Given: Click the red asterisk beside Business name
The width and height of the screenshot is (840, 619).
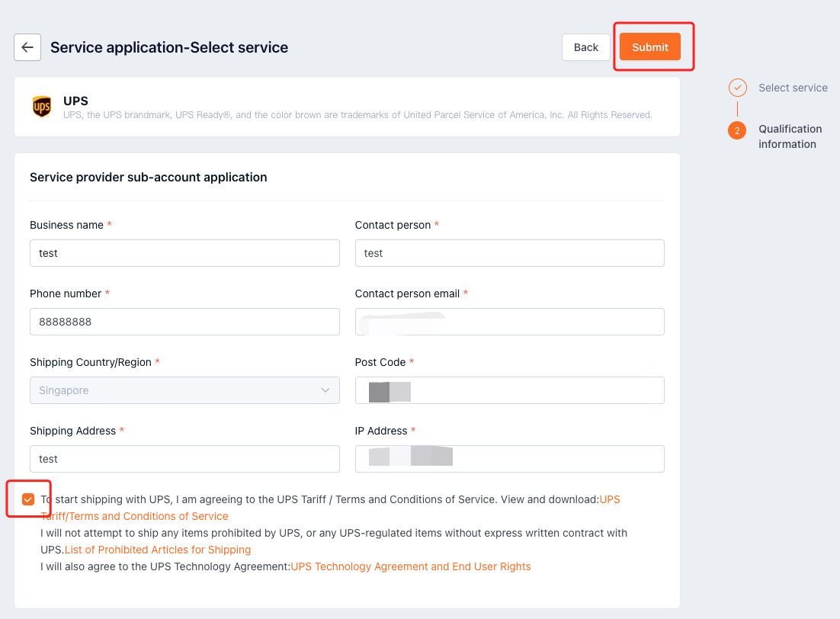Looking at the screenshot, I should point(108,224).
